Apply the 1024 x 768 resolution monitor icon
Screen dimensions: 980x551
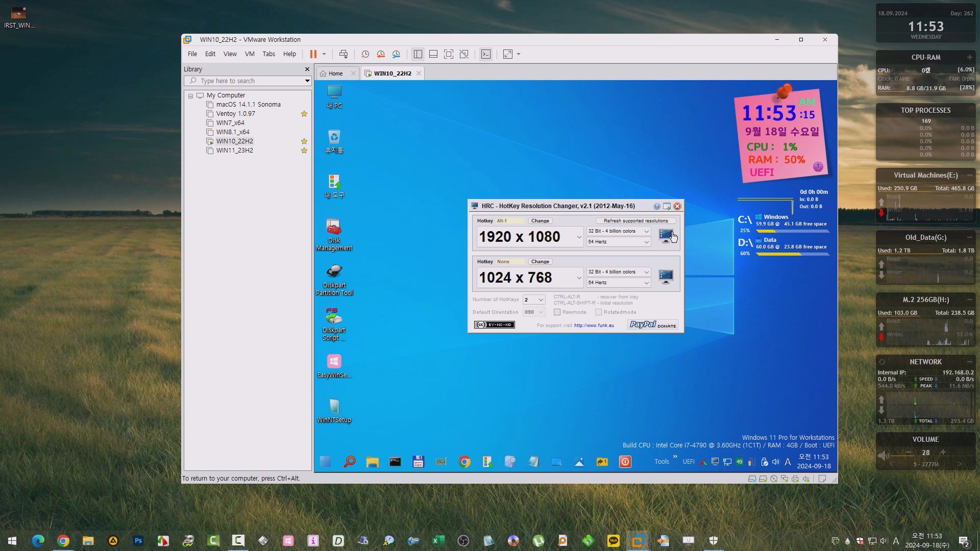[666, 277]
